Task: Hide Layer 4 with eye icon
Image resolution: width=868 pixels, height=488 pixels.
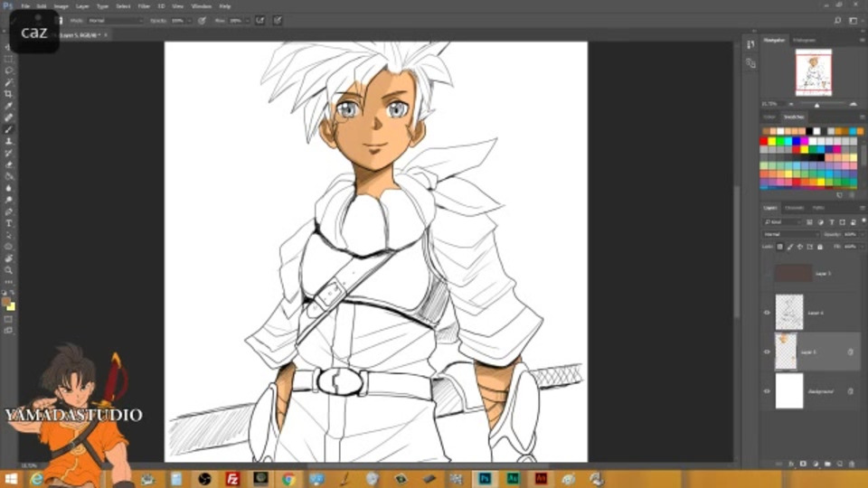Action: (767, 313)
